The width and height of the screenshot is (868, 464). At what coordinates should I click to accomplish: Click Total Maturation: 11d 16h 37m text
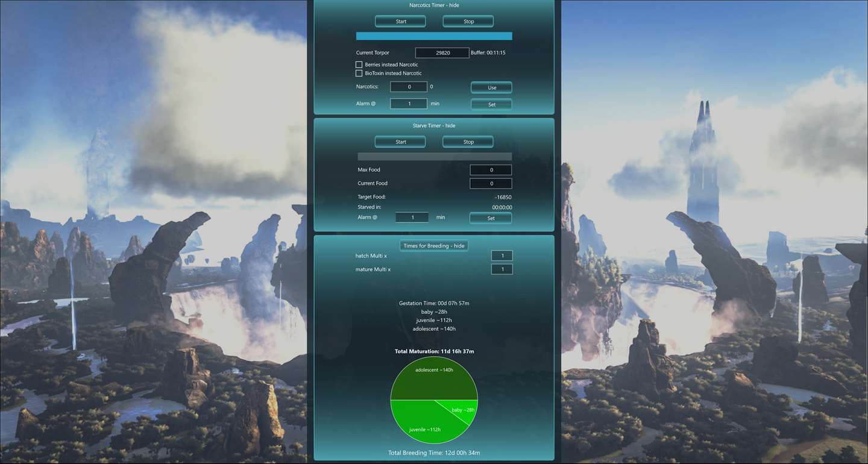pos(434,351)
